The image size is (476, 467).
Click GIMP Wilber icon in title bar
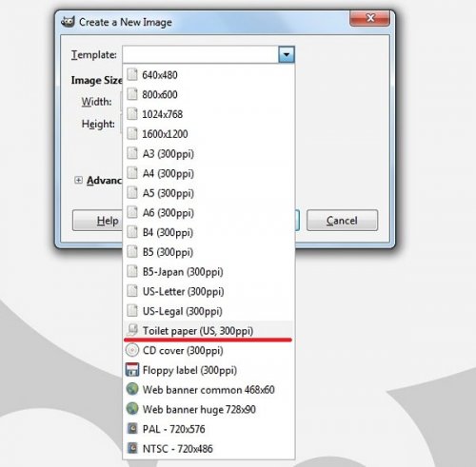click(68, 22)
